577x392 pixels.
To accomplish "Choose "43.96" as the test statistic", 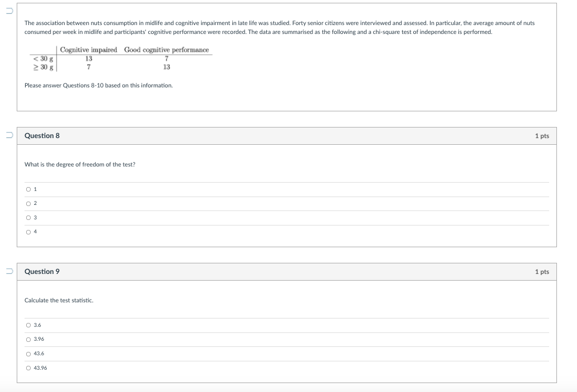I will point(28,367).
